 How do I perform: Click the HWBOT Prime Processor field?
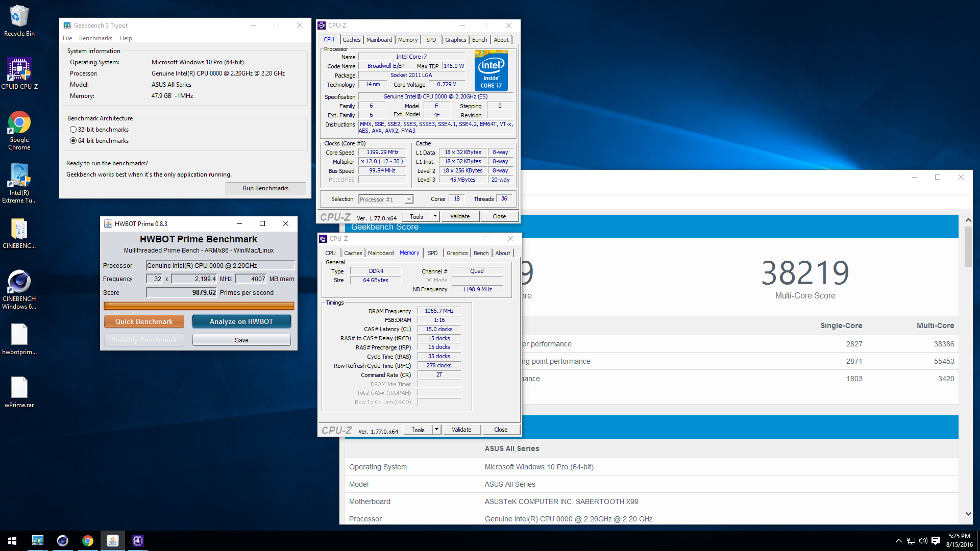pyautogui.click(x=220, y=265)
